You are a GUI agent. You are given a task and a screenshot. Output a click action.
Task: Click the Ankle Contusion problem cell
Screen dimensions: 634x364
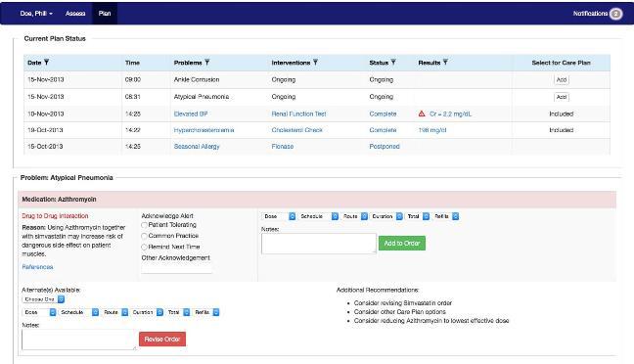coord(197,79)
